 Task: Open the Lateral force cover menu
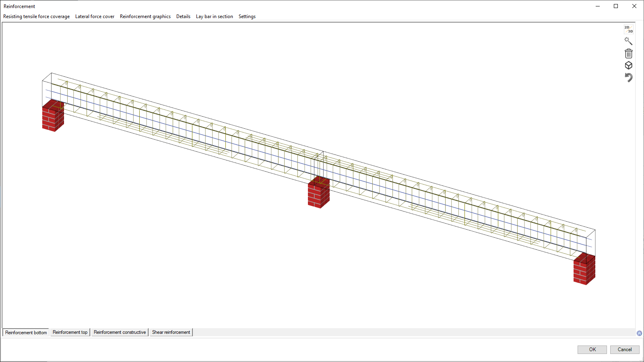[x=95, y=16]
